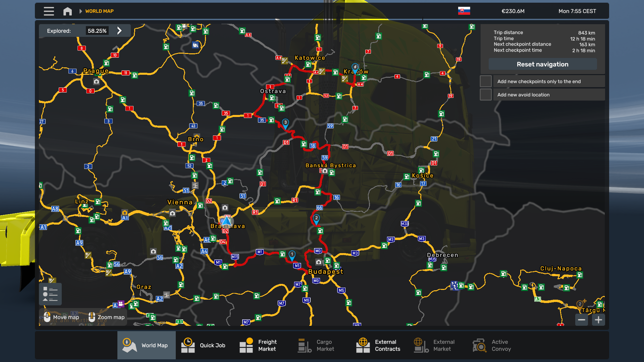Enable add new avoid location checkbox
This screenshot has width=644, height=362.
[486, 95]
